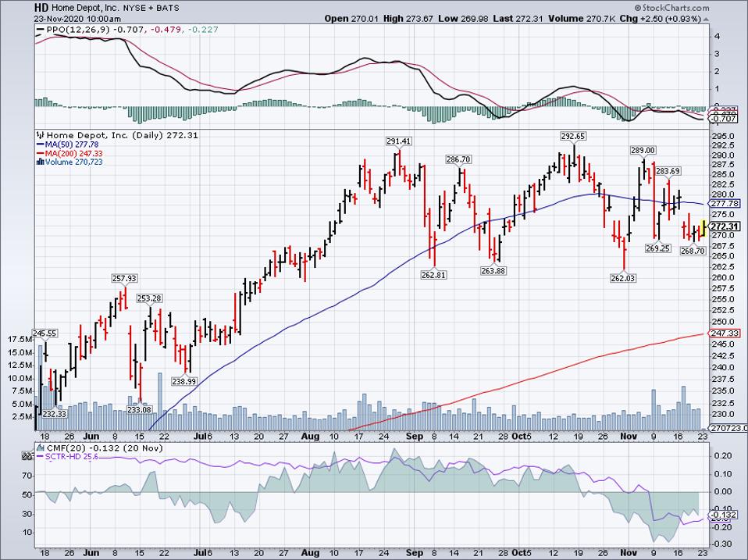Click the Open 270.01 value
This screenshot has height=560, width=748.
pyautogui.click(x=351, y=19)
